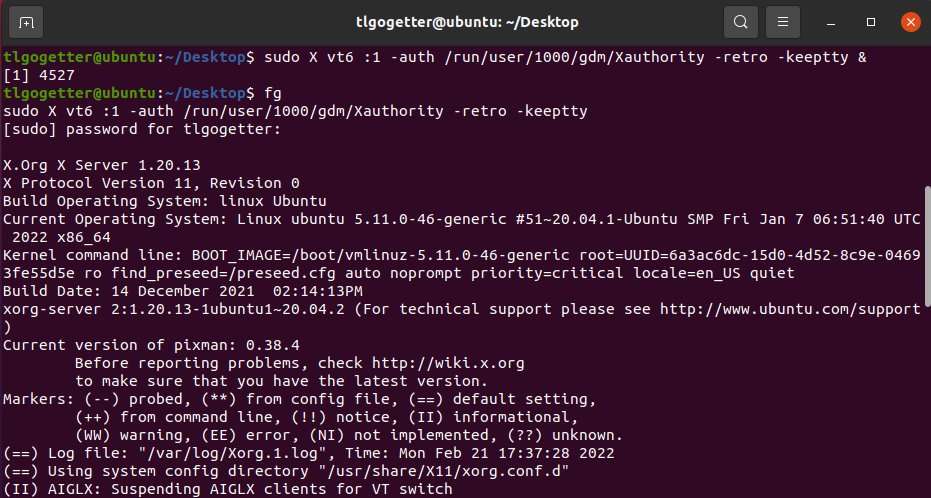Viewport: 931px width, 498px height.
Task: Open the http://www.ubuntu.com/support link
Action: [x=790, y=309]
